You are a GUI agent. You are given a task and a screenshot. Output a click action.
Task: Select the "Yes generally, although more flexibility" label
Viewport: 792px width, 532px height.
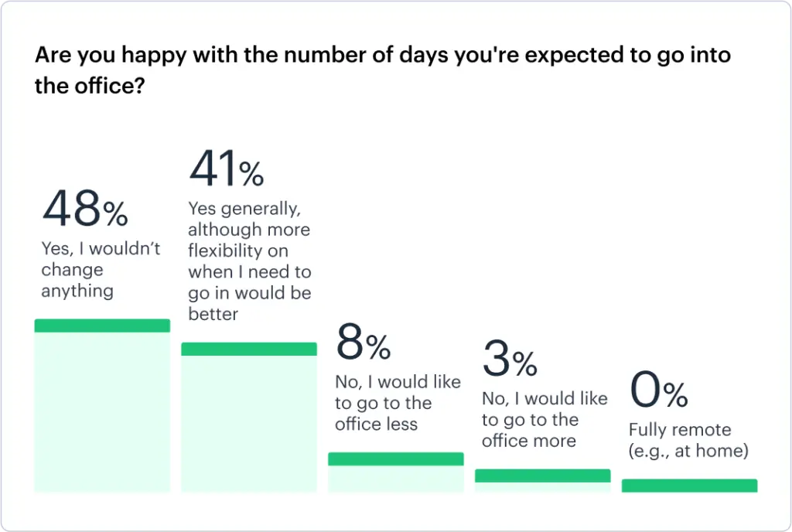coord(249,261)
